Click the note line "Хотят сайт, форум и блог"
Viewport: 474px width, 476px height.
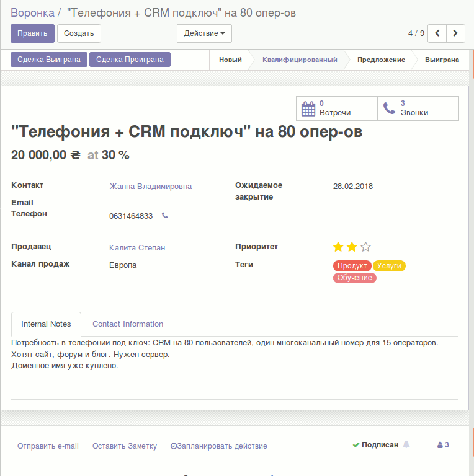pos(91,355)
